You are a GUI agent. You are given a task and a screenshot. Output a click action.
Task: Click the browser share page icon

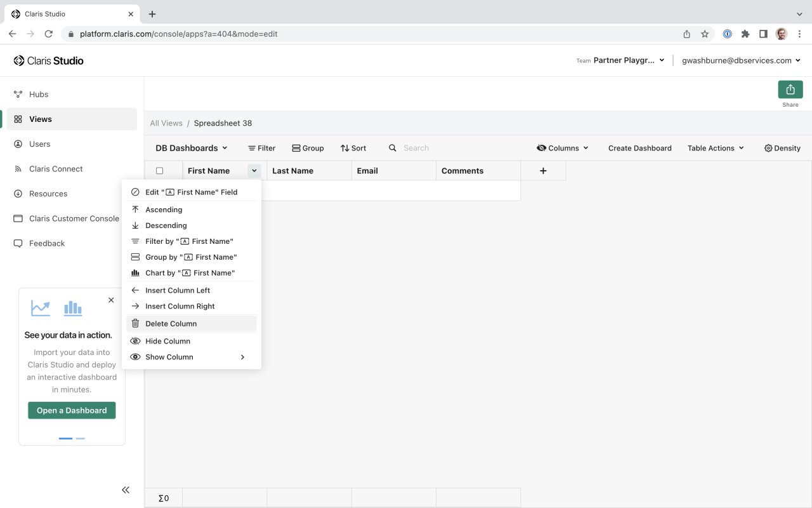(686, 34)
